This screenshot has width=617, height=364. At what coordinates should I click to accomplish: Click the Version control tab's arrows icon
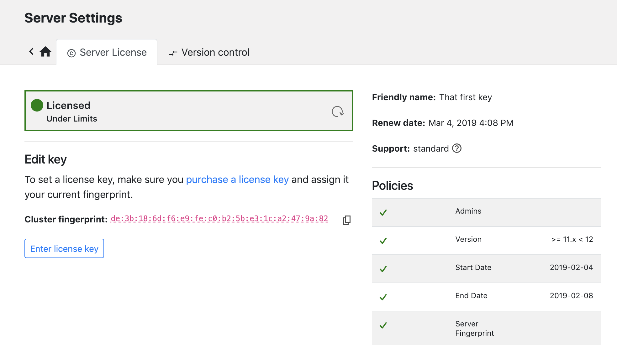[x=173, y=53]
